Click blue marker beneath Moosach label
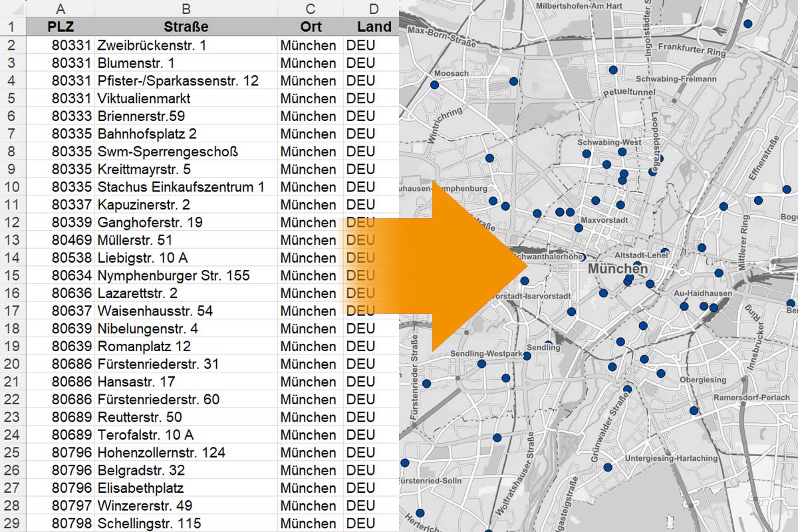Screen dimensions: 798x532 (x=435, y=84)
